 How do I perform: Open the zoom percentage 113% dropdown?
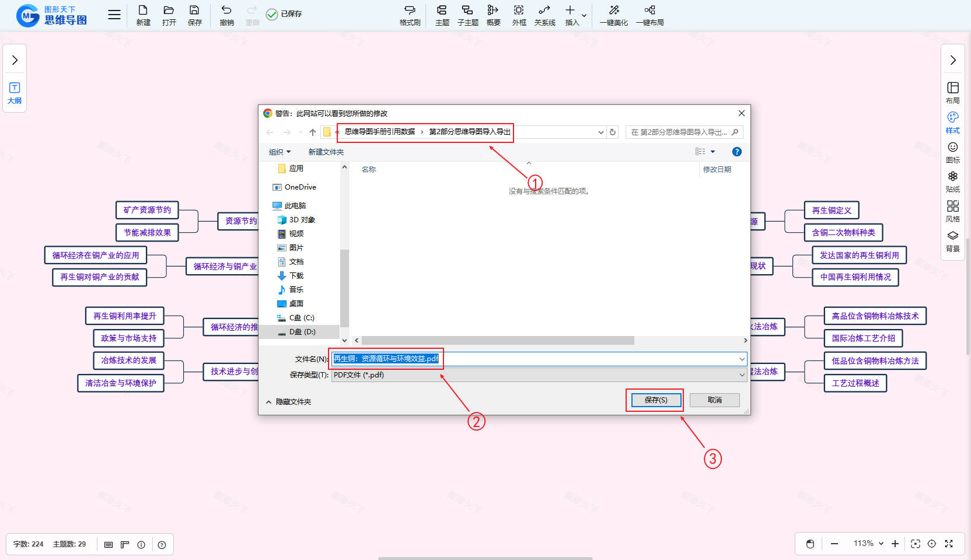click(868, 544)
